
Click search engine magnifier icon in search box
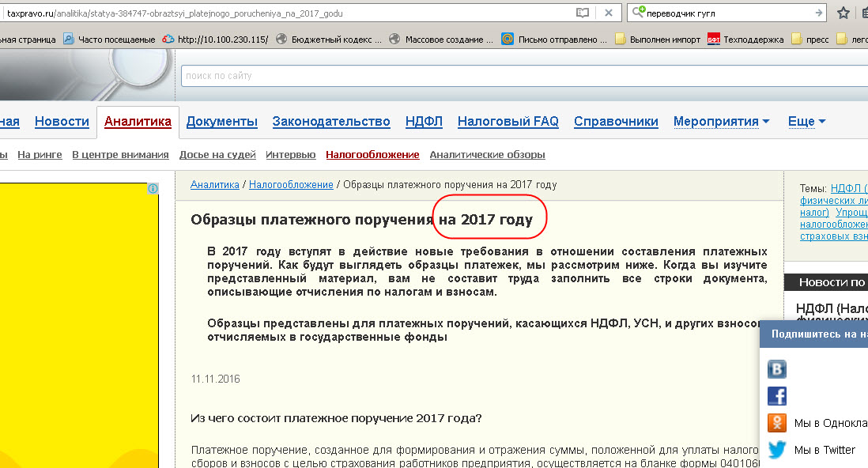pyautogui.click(x=638, y=12)
